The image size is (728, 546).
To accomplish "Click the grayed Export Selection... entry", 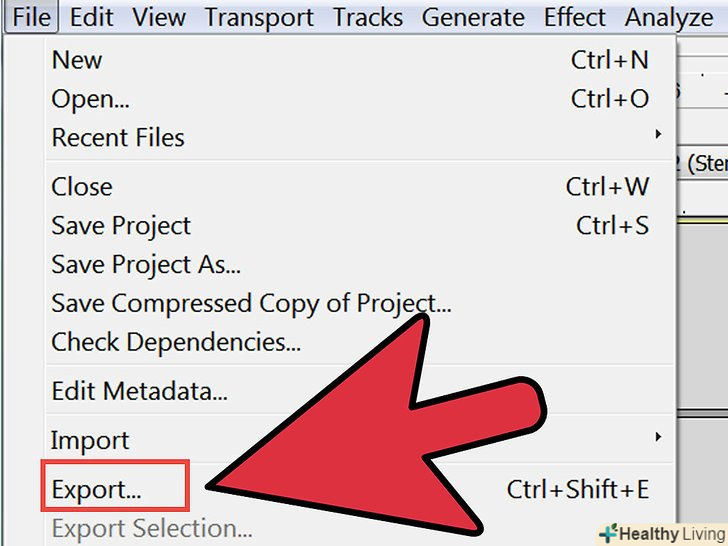I will 152,528.
